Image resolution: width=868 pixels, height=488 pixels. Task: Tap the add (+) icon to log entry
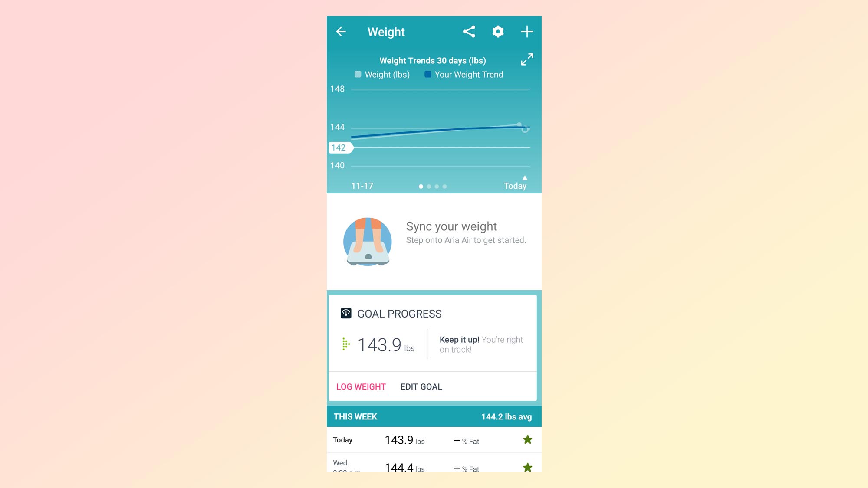point(526,32)
